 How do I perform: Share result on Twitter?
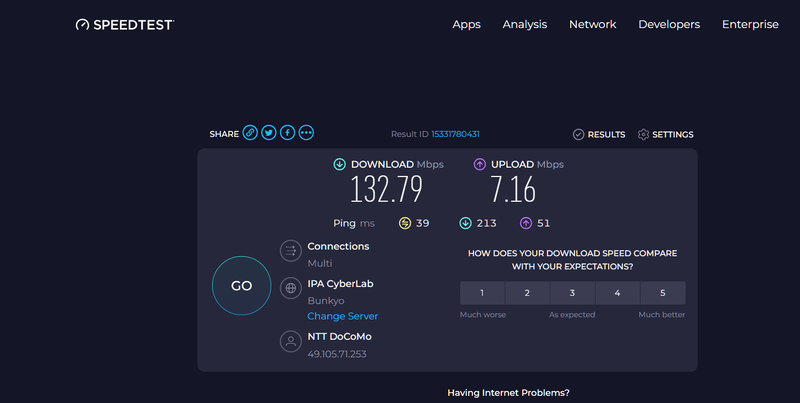(x=269, y=133)
